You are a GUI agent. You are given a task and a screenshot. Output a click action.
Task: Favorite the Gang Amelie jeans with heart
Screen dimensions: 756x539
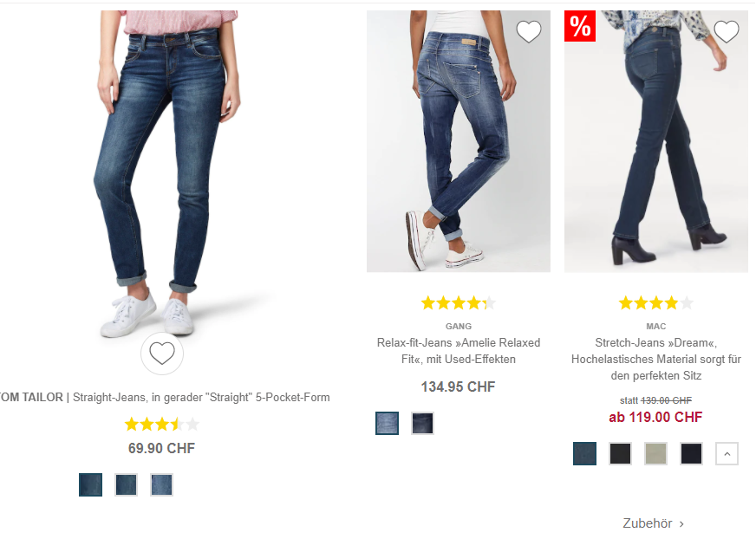click(x=529, y=32)
